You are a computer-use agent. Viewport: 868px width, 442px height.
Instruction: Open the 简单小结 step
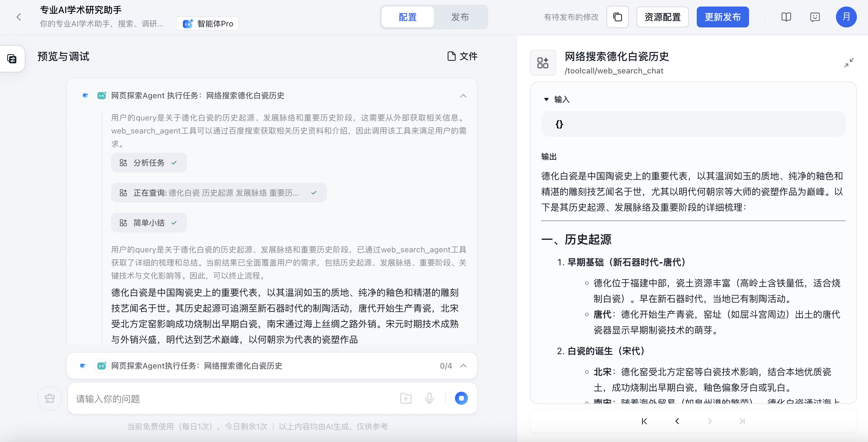pyautogui.click(x=149, y=223)
